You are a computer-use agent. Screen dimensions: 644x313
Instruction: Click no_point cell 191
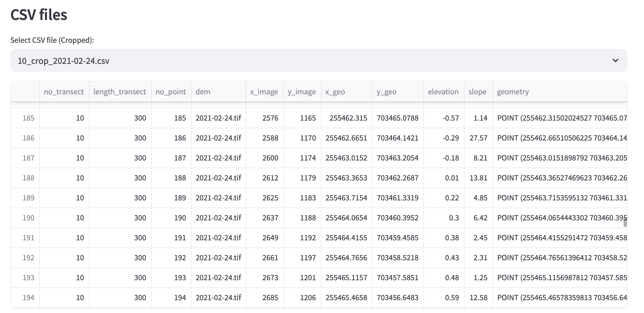click(171, 238)
